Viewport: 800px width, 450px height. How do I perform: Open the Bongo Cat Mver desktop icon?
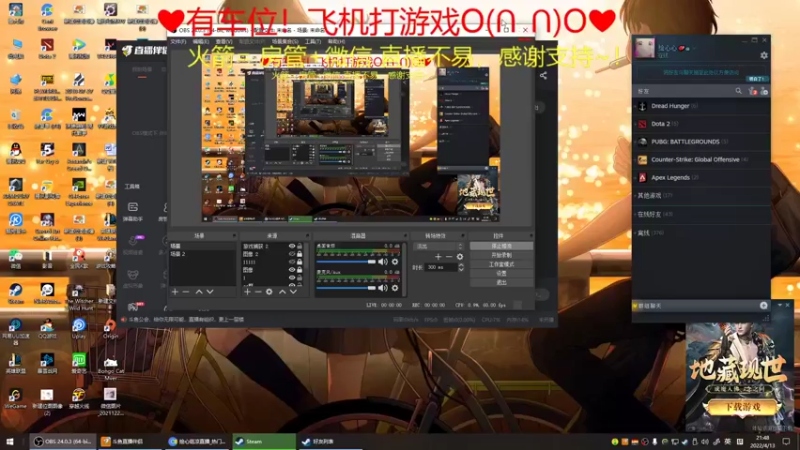110,366
